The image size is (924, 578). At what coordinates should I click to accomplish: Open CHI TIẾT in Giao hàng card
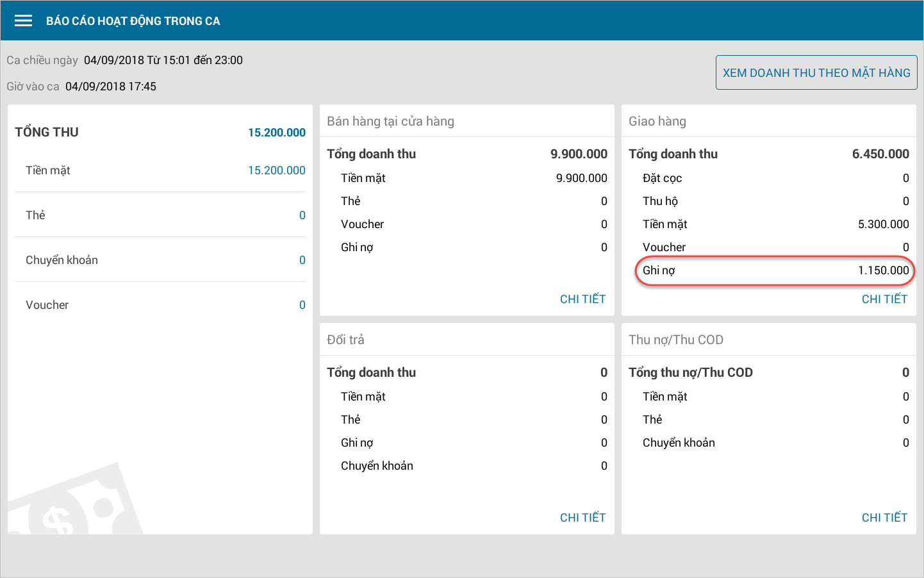click(x=884, y=299)
